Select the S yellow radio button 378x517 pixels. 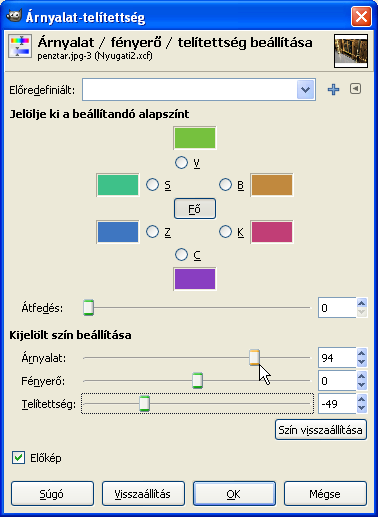click(152, 184)
